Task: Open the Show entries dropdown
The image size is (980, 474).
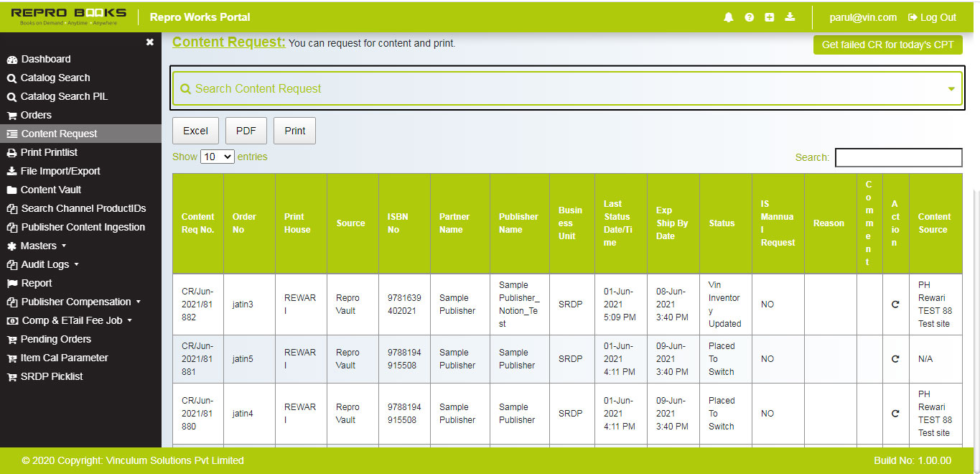Action: [x=217, y=156]
